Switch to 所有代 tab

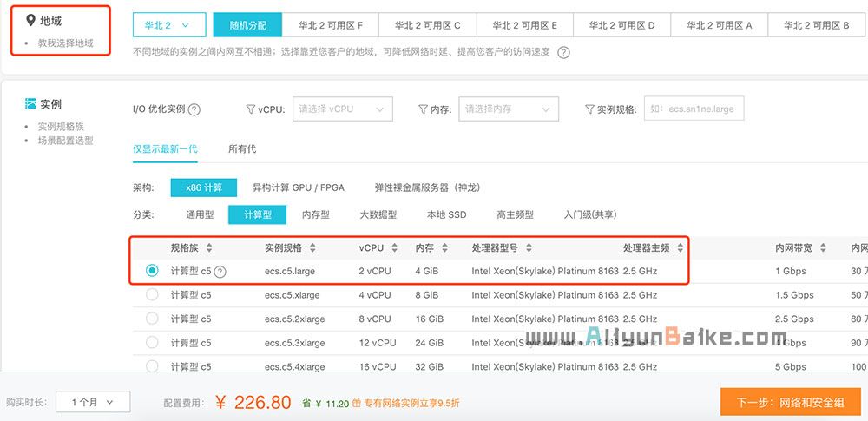pyautogui.click(x=242, y=149)
